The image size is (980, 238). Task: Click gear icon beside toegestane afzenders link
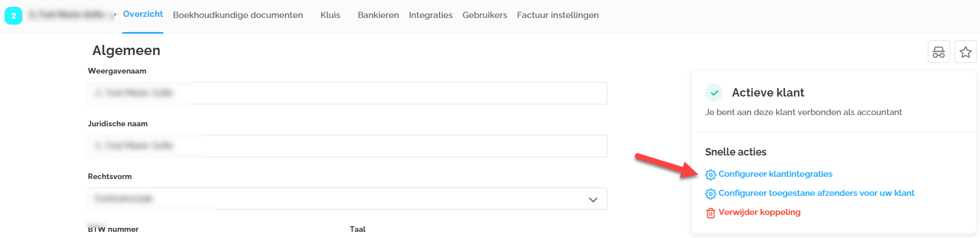710,194
